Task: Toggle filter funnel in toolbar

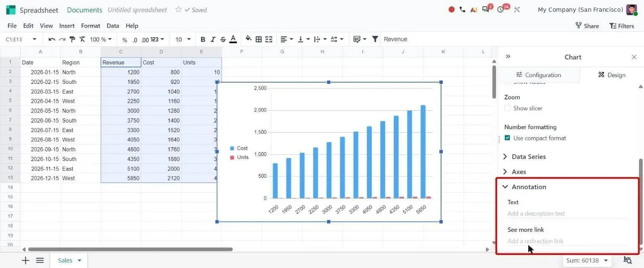Action: pos(375,39)
